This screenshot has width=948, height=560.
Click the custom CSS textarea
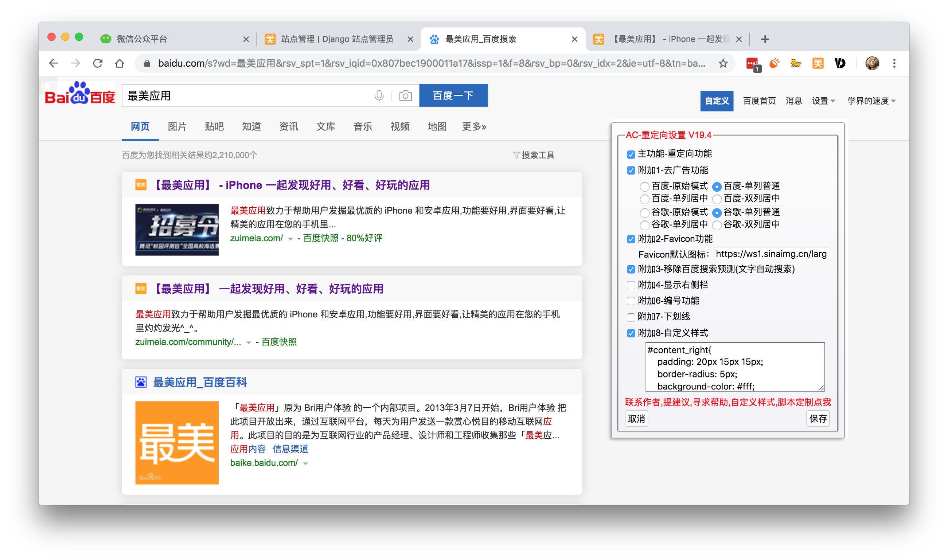[x=734, y=367]
